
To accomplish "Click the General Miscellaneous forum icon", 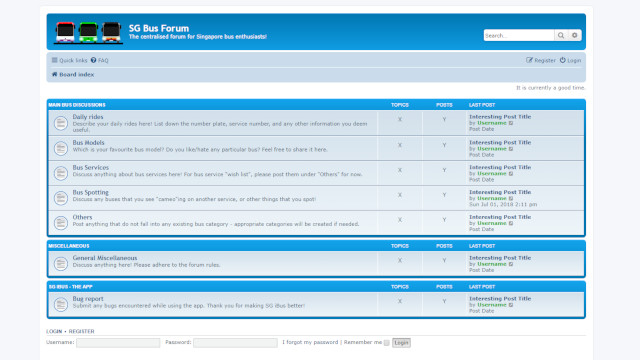I will coord(61,264).
